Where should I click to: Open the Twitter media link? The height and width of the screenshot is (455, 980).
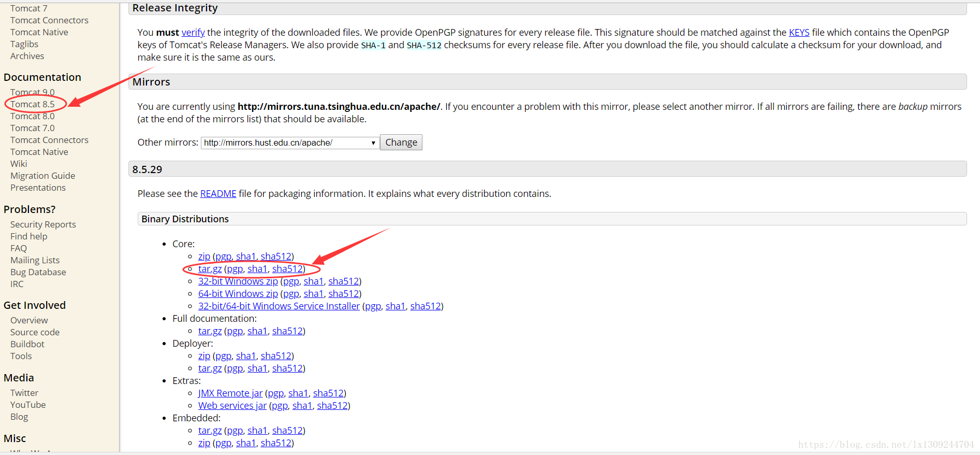click(24, 393)
